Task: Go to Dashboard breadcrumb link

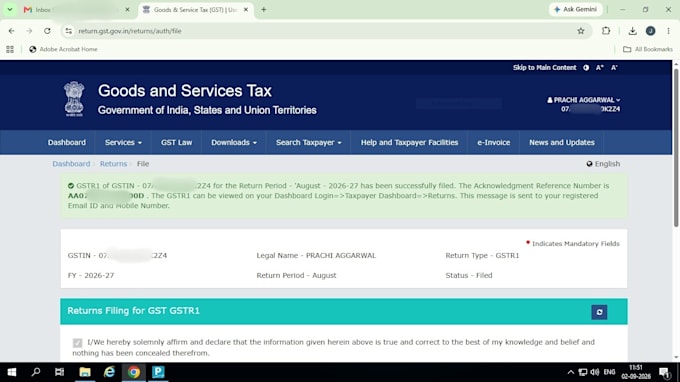Action: (71, 164)
